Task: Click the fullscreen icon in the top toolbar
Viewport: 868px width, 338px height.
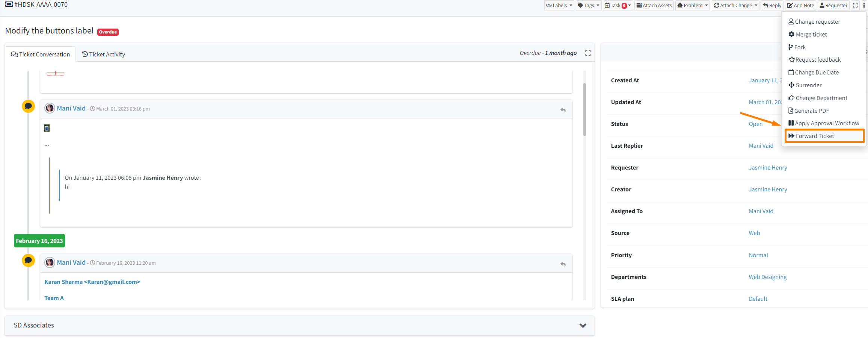Action: coord(855,5)
